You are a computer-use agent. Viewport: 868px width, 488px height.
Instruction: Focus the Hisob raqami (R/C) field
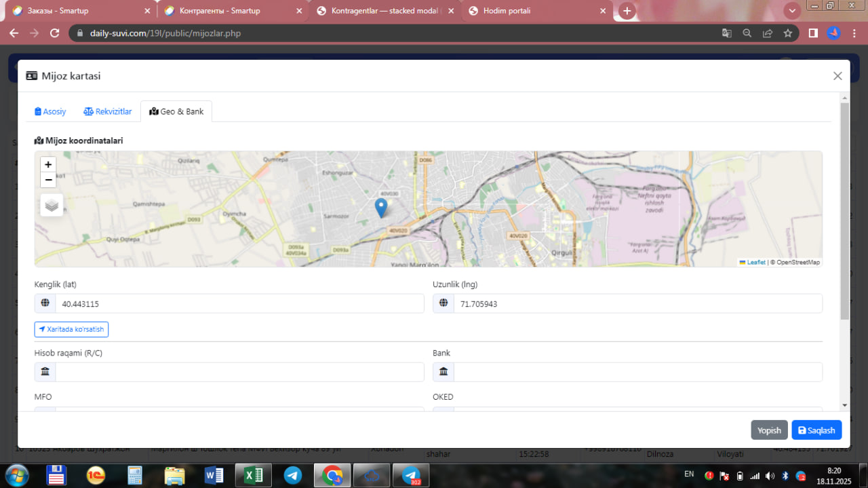(239, 372)
